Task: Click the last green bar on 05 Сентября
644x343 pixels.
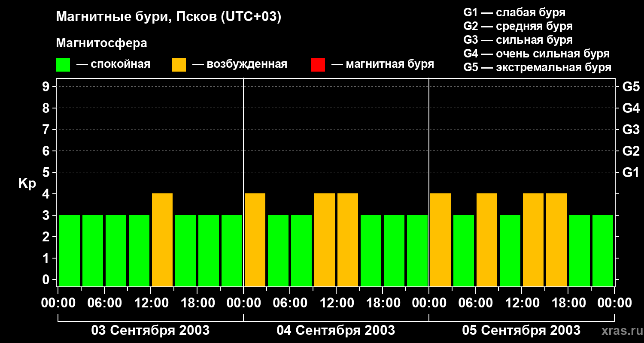Action: point(603,250)
